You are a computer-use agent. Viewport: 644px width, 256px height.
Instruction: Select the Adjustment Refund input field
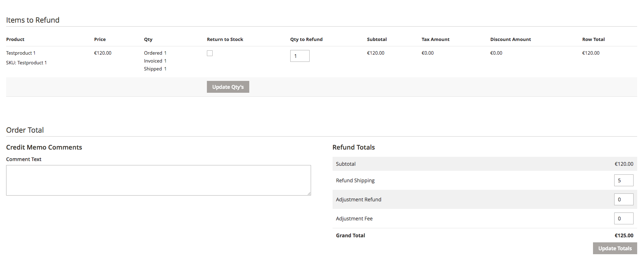click(623, 200)
